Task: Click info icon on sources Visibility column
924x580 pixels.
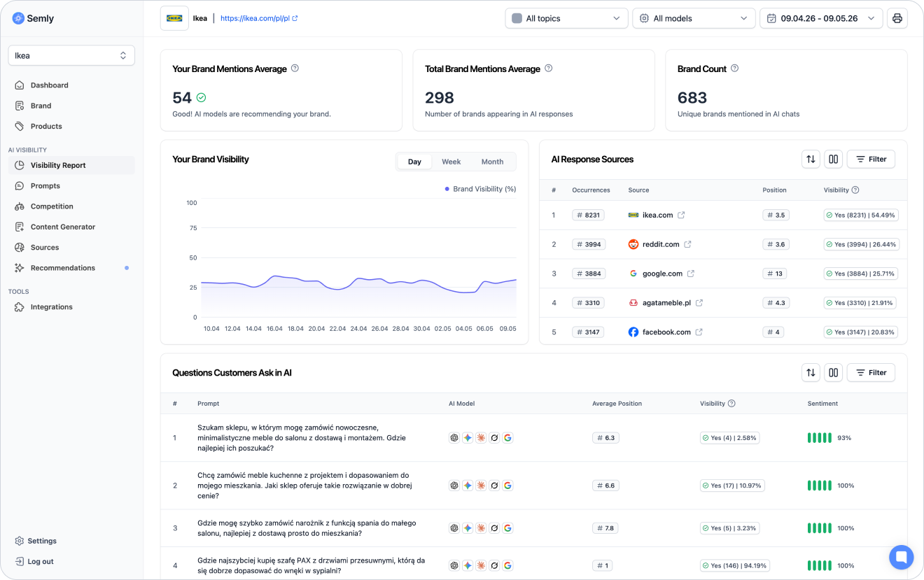Action: (855, 190)
